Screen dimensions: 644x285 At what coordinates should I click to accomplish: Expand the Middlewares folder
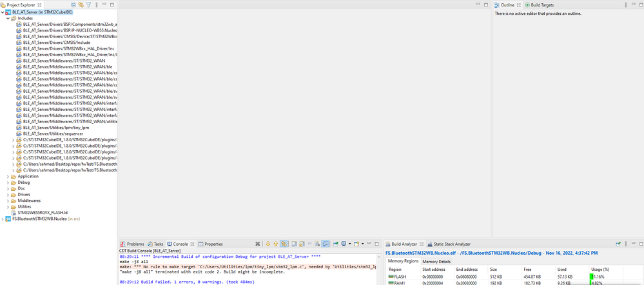8,201
